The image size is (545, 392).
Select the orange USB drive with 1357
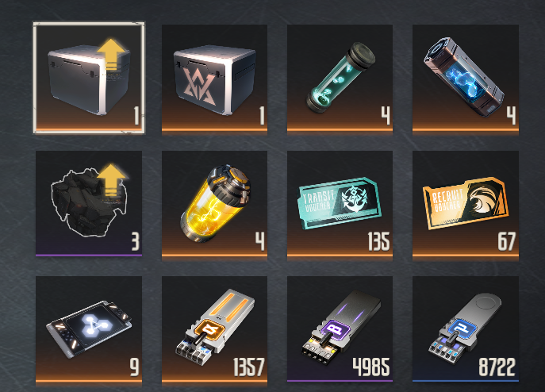click(x=214, y=330)
